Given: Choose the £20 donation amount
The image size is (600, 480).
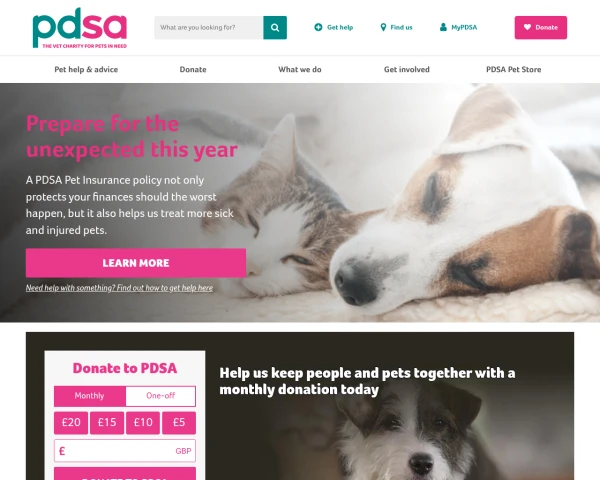Looking at the screenshot, I should pos(71,423).
